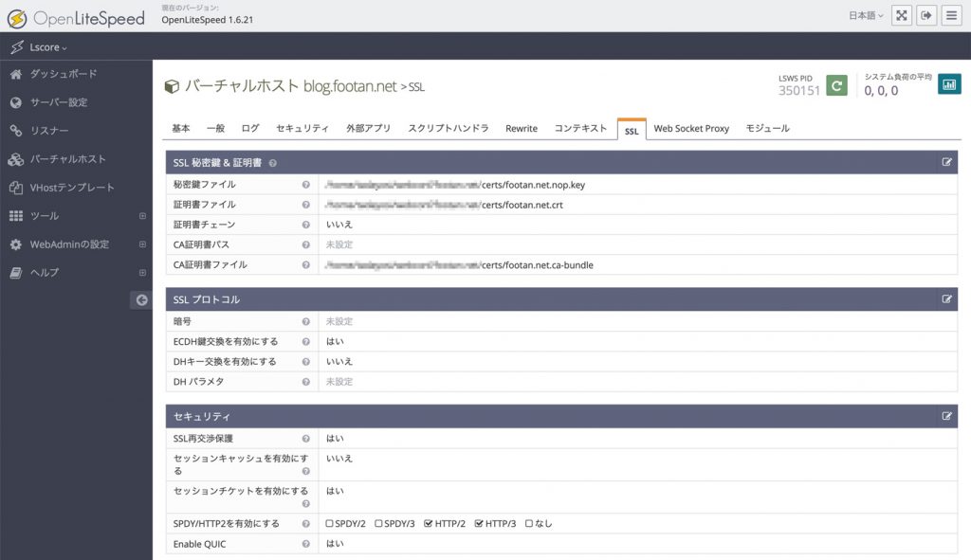The height and width of the screenshot is (560, 971).
Task: Toggle the HTTP/2 checkbox
Action: coord(429,523)
